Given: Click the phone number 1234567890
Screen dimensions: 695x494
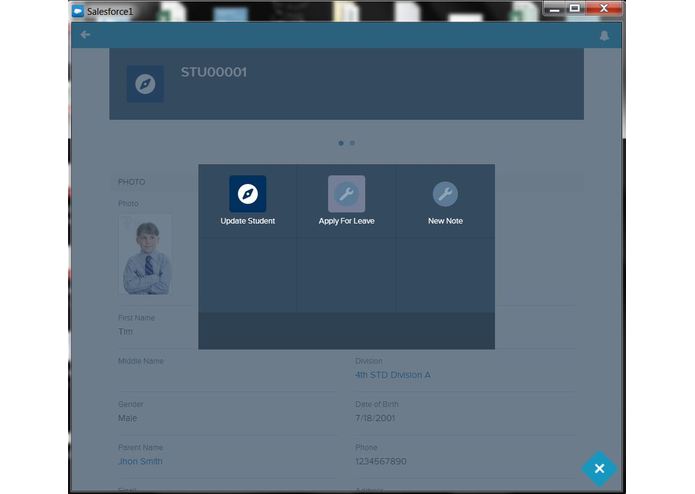Looking at the screenshot, I should pyautogui.click(x=381, y=461).
